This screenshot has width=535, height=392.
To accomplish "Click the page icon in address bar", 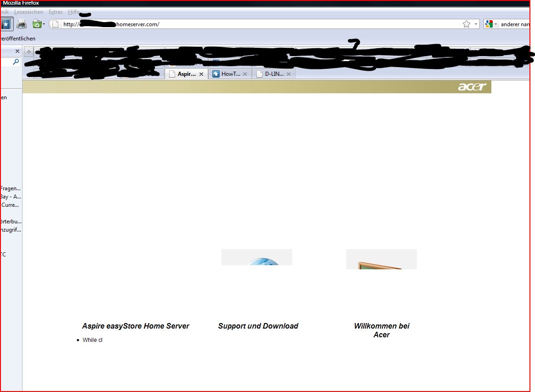I will click(x=55, y=24).
